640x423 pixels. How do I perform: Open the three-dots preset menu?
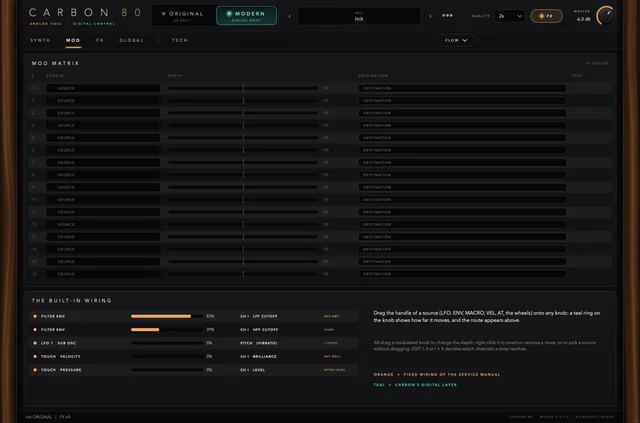447,16
